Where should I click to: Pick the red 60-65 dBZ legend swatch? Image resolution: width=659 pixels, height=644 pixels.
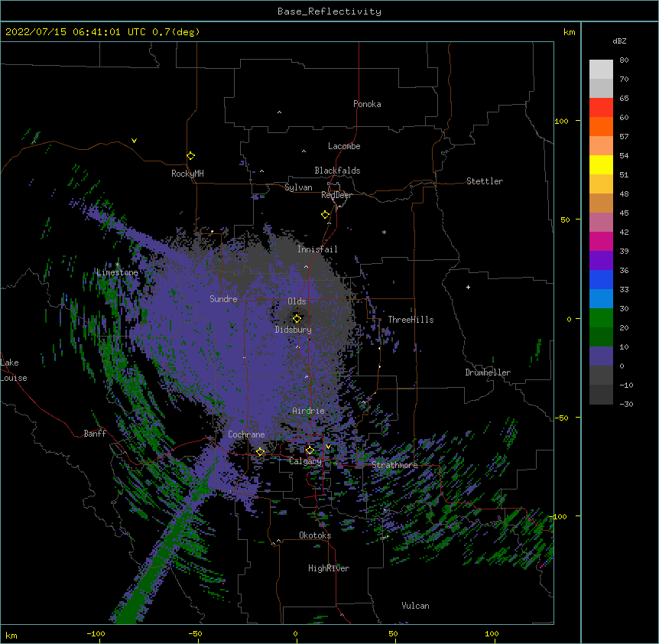coord(601,108)
